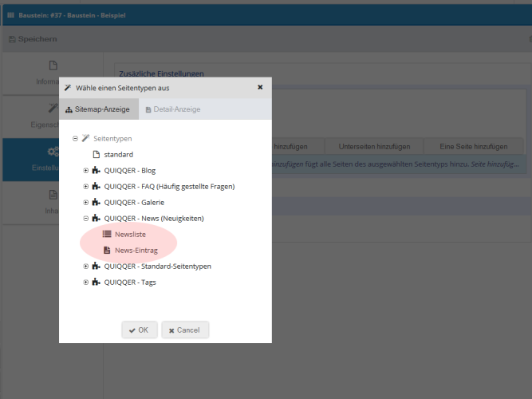
Task: Select QUIQQER - Standard-Seitentypen entry
Action: point(157,267)
